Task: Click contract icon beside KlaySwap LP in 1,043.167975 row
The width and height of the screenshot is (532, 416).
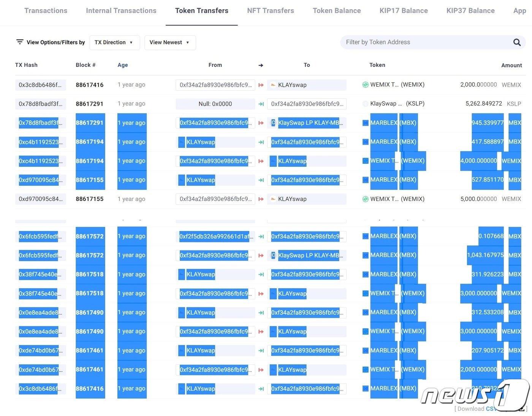Action: coord(273,255)
